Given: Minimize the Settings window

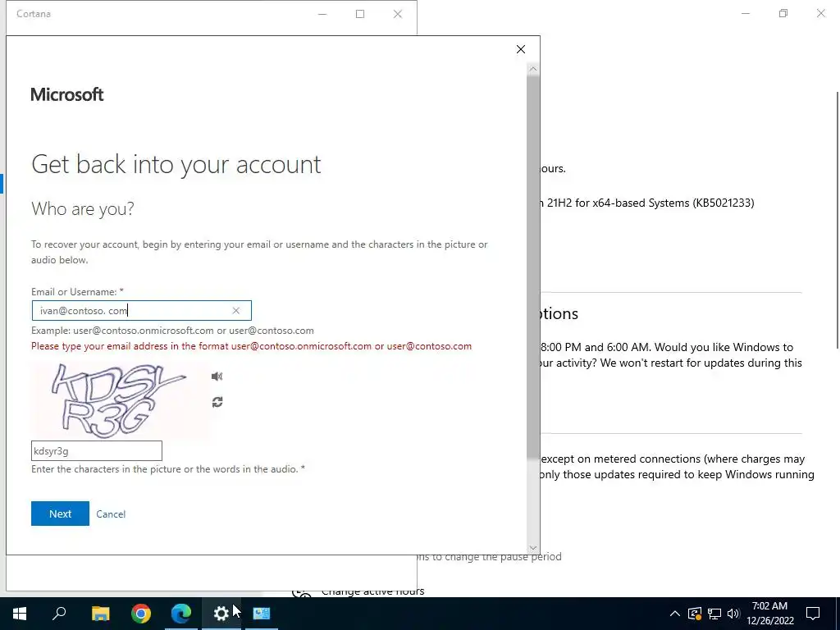Looking at the screenshot, I should 746,13.
